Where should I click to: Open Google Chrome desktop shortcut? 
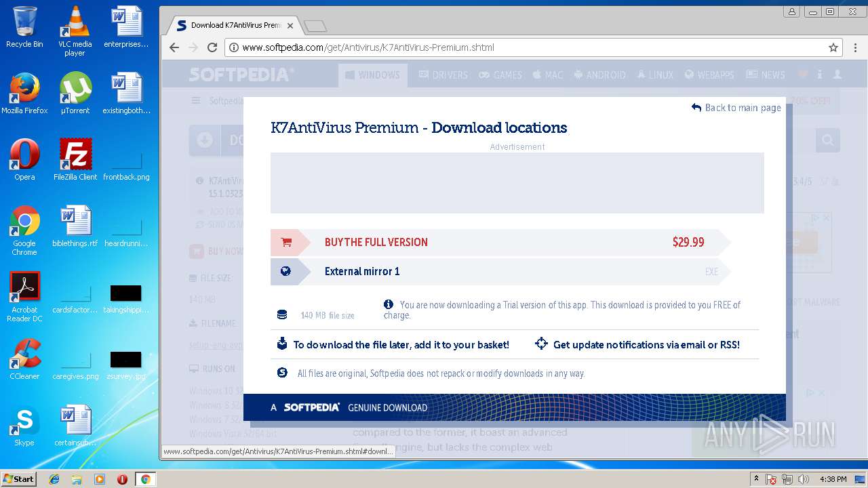(x=24, y=230)
